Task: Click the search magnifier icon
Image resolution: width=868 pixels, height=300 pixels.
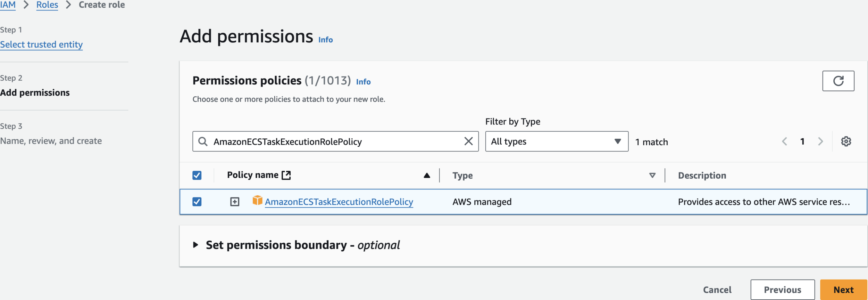Action: (x=203, y=141)
